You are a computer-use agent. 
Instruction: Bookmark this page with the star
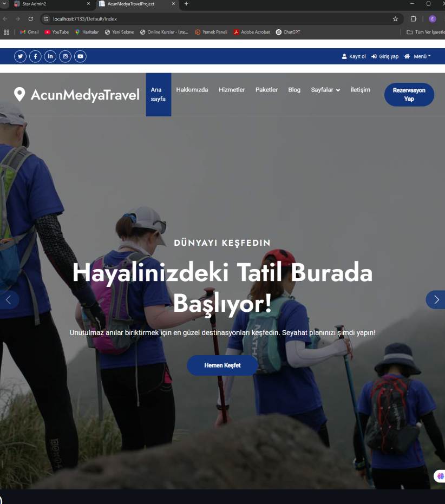pos(396,19)
